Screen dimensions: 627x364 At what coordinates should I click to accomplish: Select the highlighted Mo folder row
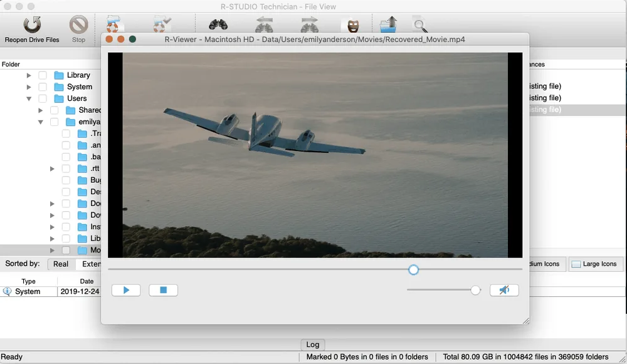pos(50,250)
